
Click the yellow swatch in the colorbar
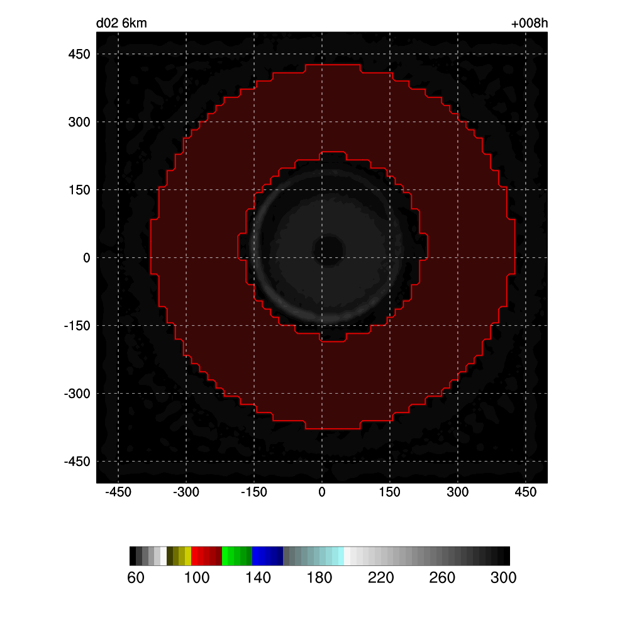tap(187, 556)
